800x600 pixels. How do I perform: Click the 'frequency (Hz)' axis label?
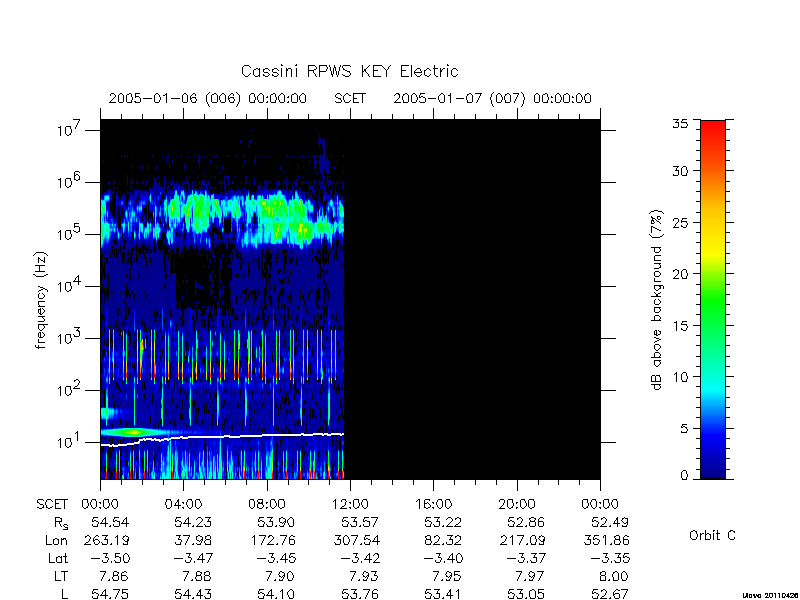coord(41,300)
